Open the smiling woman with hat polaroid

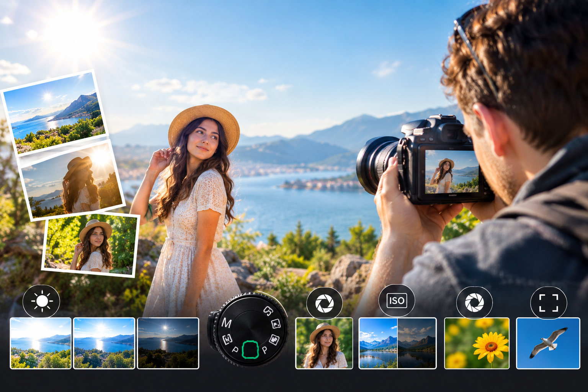click(91, 244)
